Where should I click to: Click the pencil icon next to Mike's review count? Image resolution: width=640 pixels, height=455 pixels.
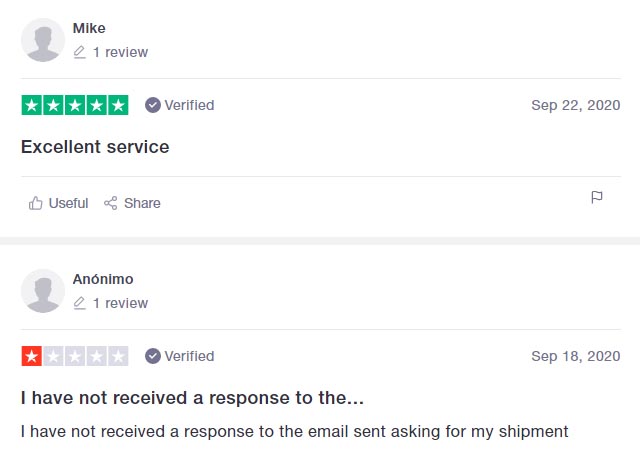pyautogui.click(x=80, y=52)
